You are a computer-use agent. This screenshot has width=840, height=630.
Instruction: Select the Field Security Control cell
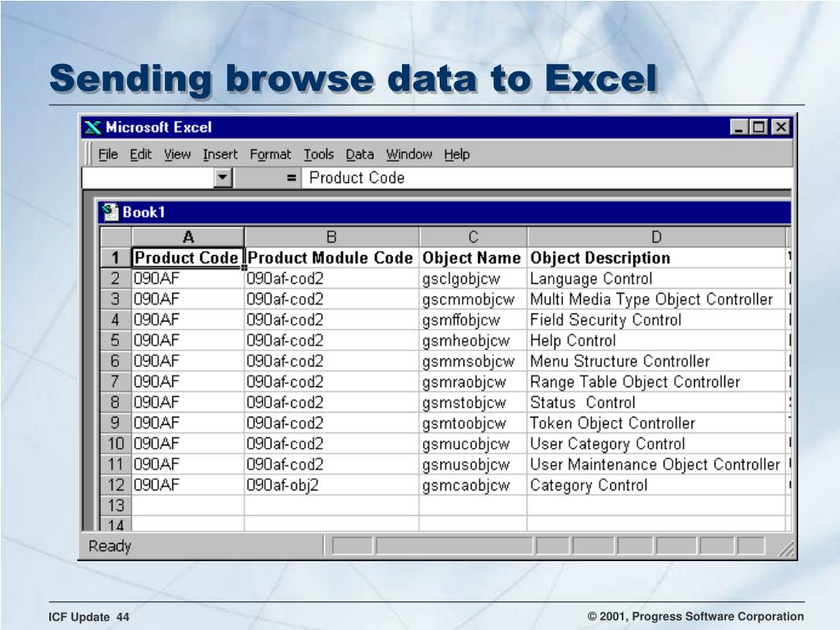[x=656, y=320]
